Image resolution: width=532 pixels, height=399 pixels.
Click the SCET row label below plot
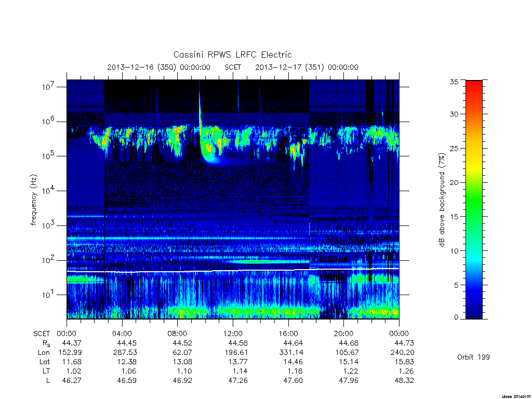pyautogui.click(x=42, y=334)
